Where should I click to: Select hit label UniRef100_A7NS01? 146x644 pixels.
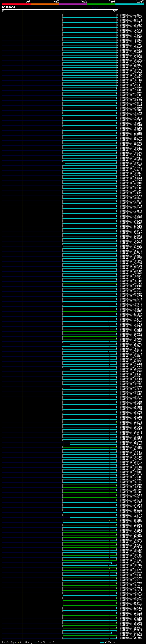pos(131,321)
